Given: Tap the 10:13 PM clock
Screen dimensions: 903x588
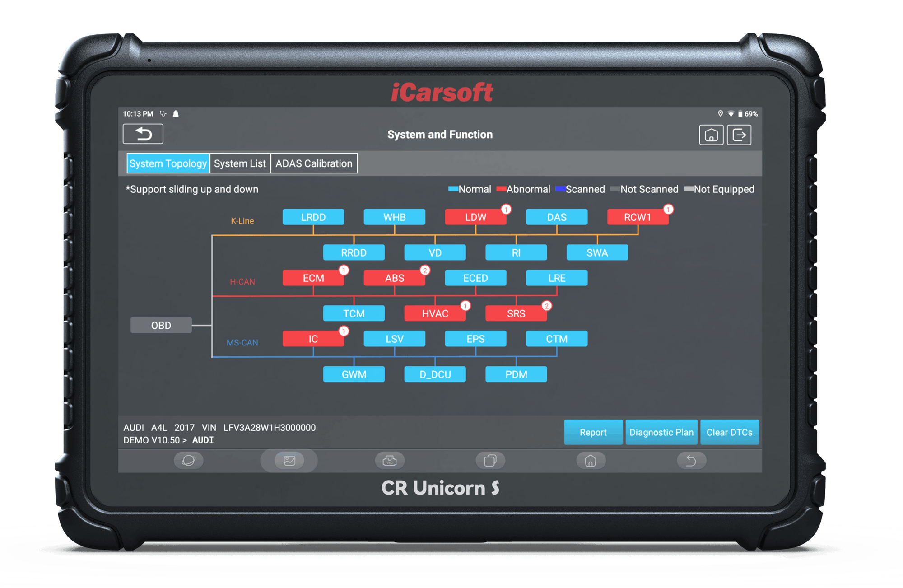Looking at the screenshot, I should (x=138, y=114).
